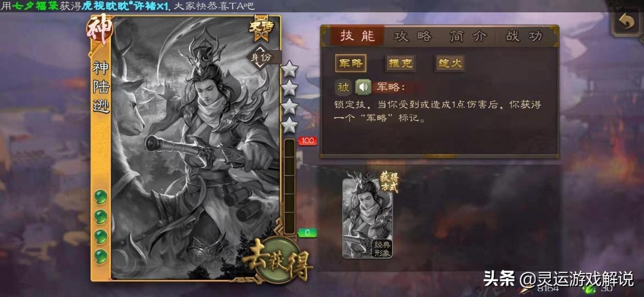Select the 军略 skill button
Screen dimensions: 644x297
coord(350,63)
